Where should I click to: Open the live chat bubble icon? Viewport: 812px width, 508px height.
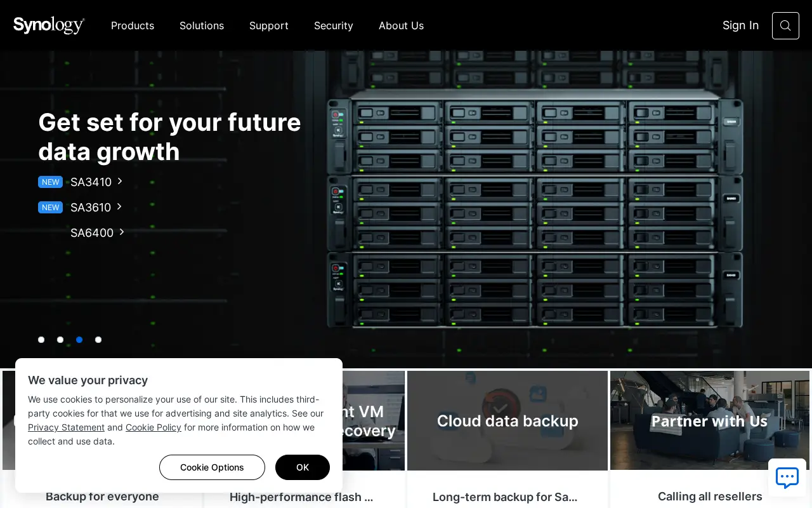click(x=787, y=478)
